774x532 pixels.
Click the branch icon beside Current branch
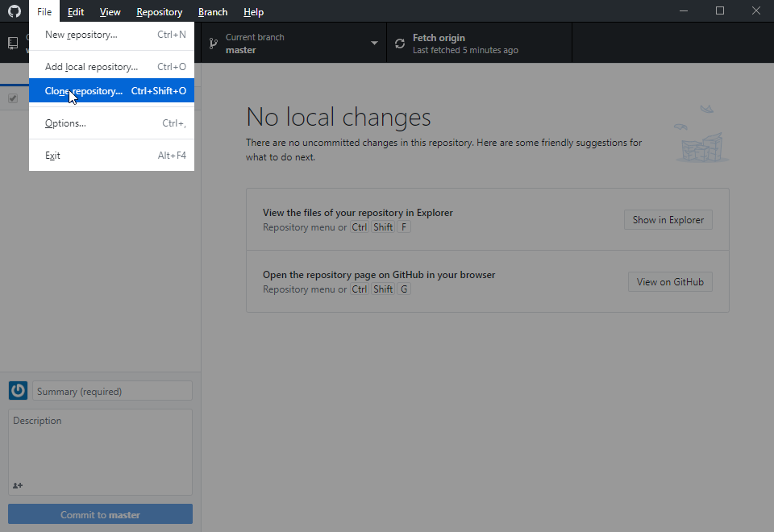213,44
